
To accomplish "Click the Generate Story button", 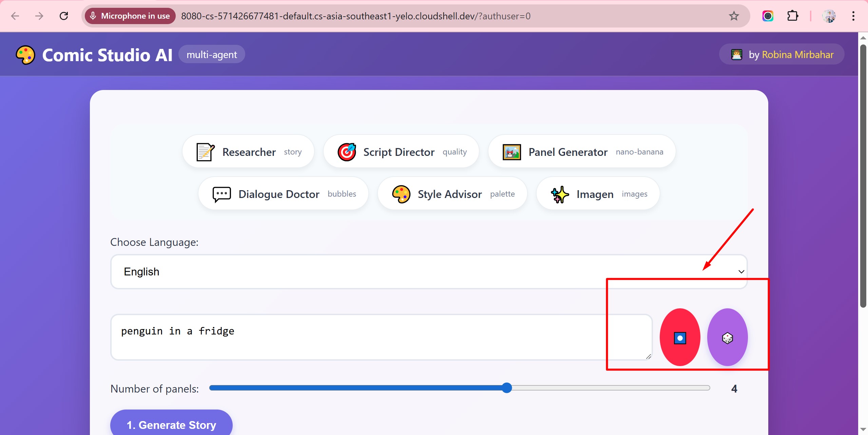I will click(171, 424).
